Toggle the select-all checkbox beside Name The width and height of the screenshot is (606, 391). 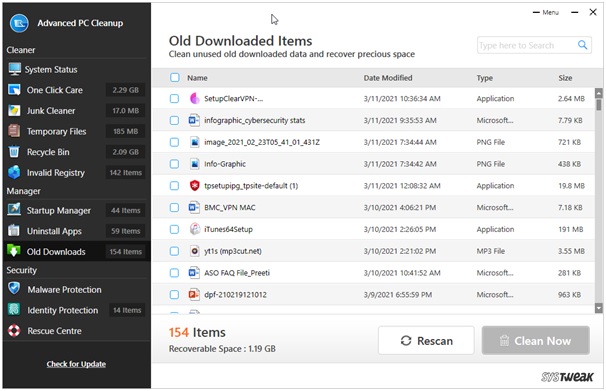point(175,78)
